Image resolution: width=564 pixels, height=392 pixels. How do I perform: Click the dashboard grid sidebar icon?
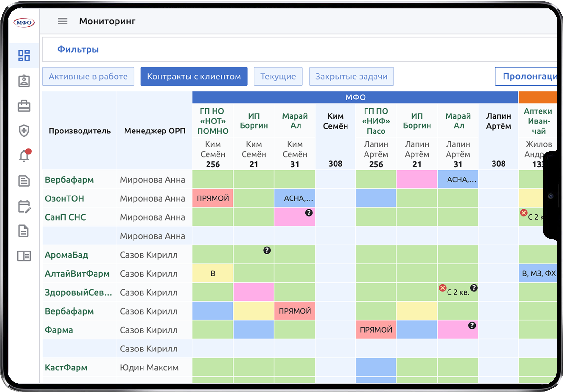24,56
